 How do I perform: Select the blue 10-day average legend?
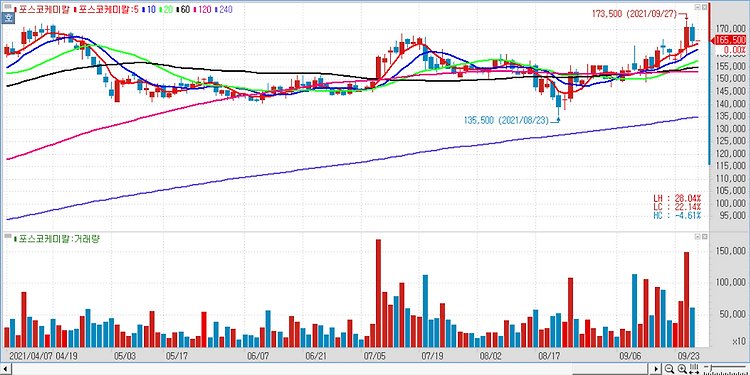pyautogui.click(x=149, y=10)
